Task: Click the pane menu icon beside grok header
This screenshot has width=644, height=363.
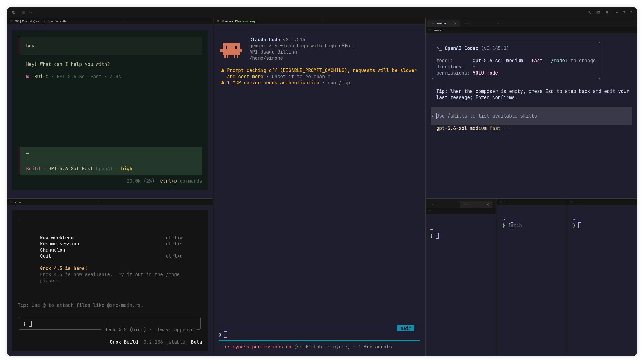Action: coord(11,202)
